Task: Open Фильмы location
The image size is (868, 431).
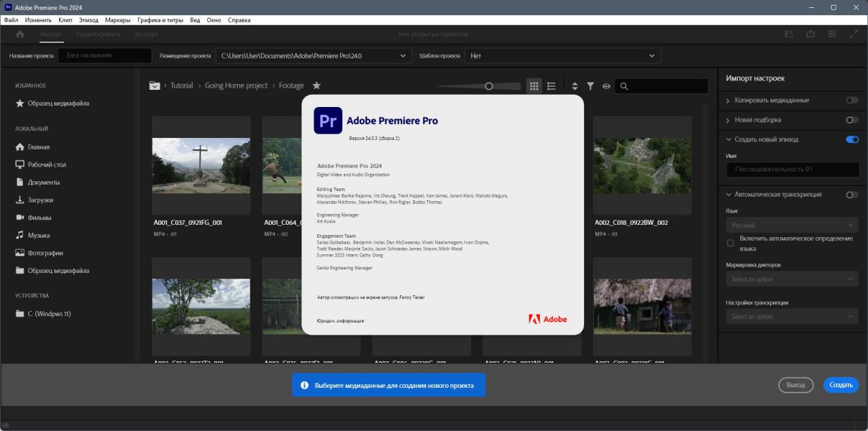Action: (34, 218)
